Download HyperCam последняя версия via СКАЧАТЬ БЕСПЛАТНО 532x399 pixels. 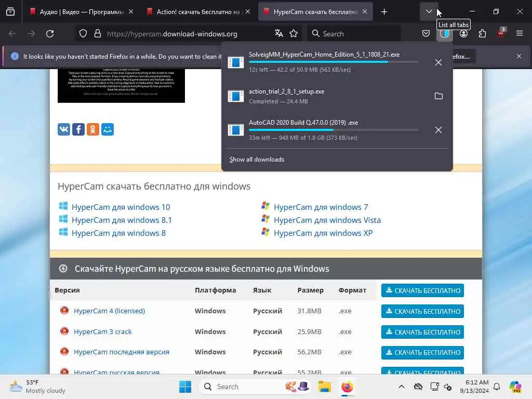422,353
